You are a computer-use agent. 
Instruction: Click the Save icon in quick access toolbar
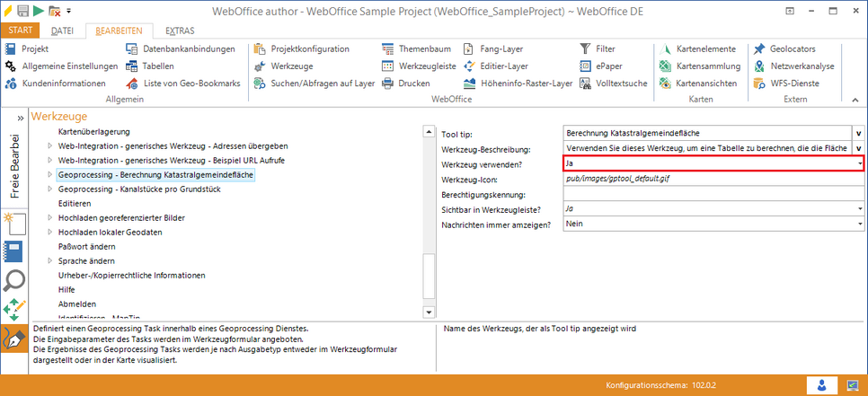click(22, 10)
